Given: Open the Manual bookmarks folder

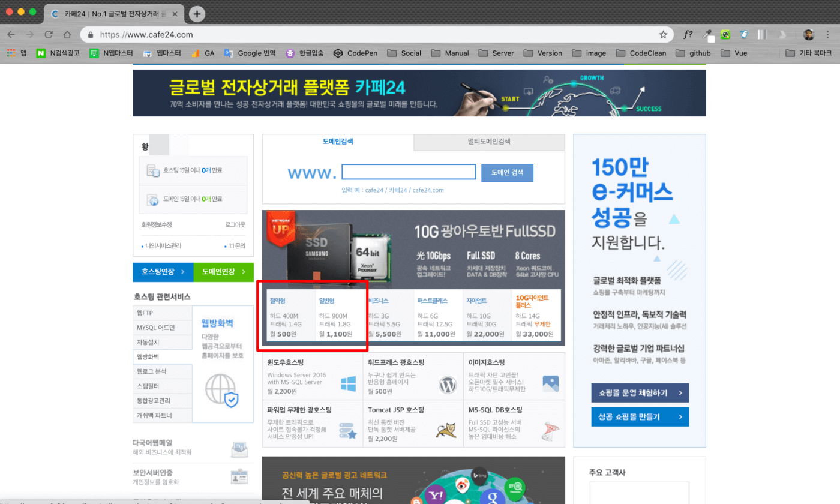Looking at the screenshot, I should point(450,53).
